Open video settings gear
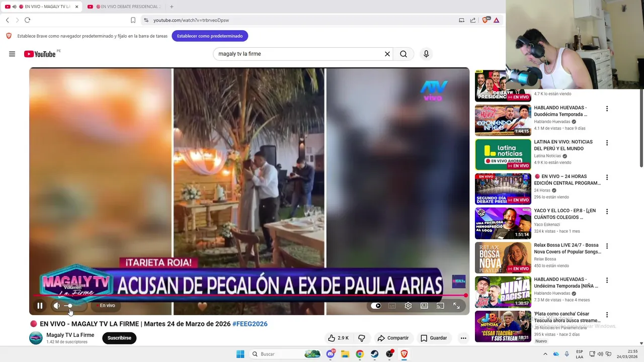The height and width of the screenshot is (362, 644). (x=408, y=306)
